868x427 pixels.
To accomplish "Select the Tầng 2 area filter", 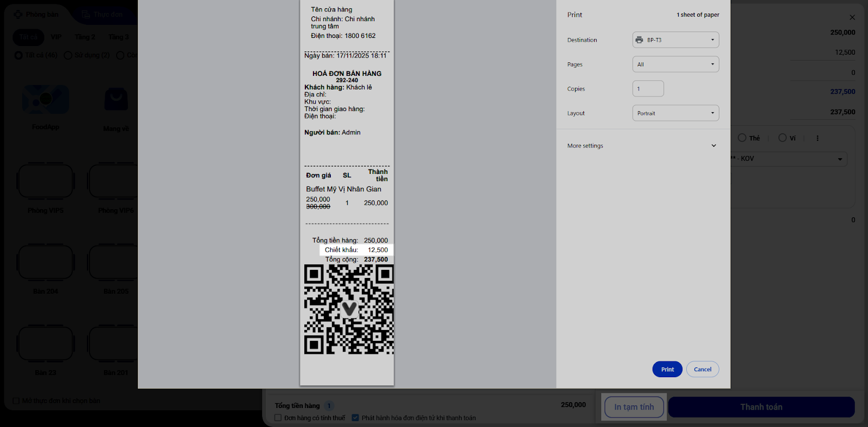I will [85, 37].
